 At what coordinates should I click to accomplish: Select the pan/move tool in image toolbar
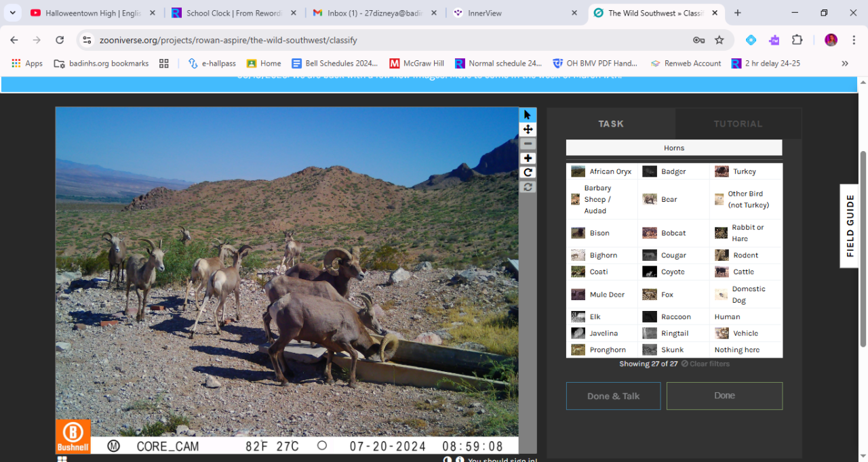528,129
